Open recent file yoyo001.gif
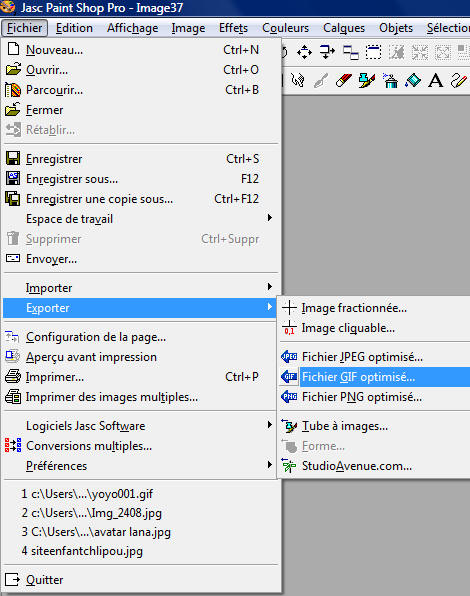 (87, 494)
